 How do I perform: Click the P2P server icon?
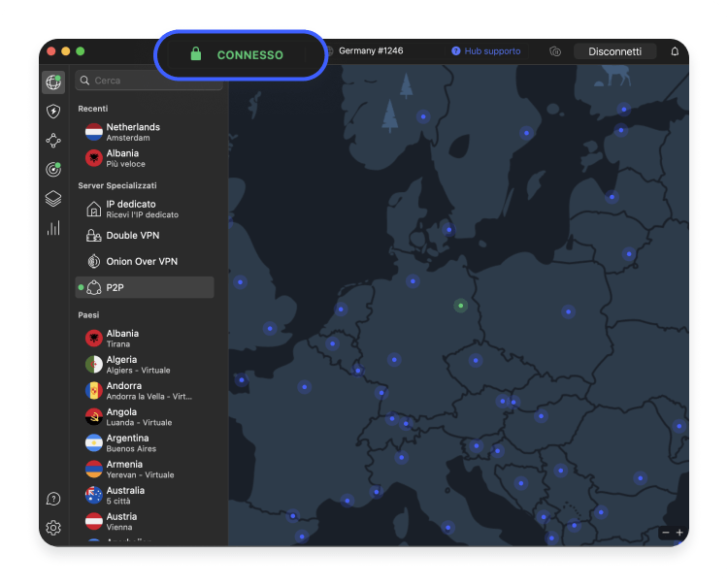tap(94, 288)
